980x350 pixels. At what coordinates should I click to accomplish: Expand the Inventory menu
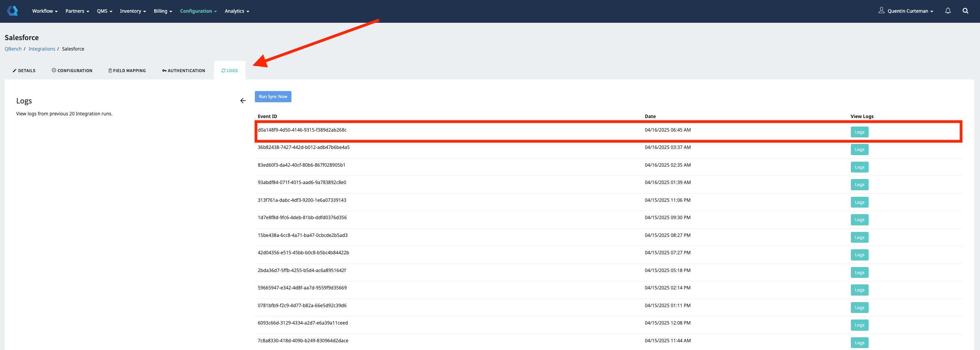coord(133,11)
